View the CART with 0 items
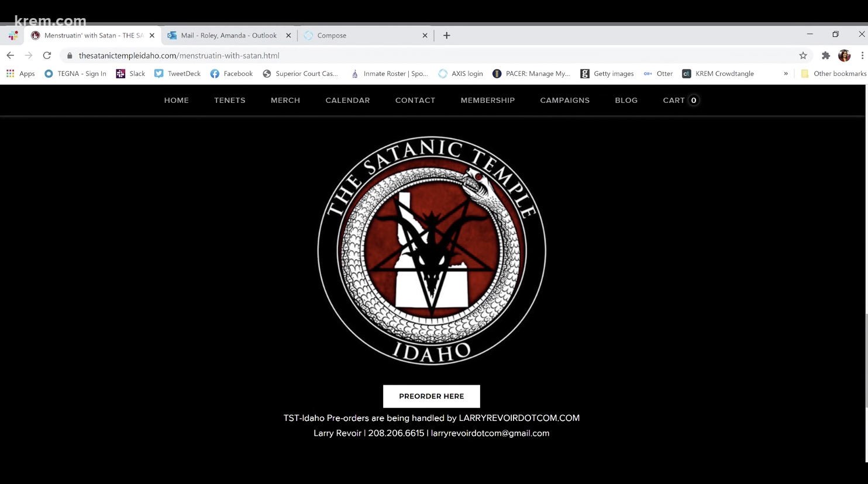 pyautogui.click(x=680, y=101)
